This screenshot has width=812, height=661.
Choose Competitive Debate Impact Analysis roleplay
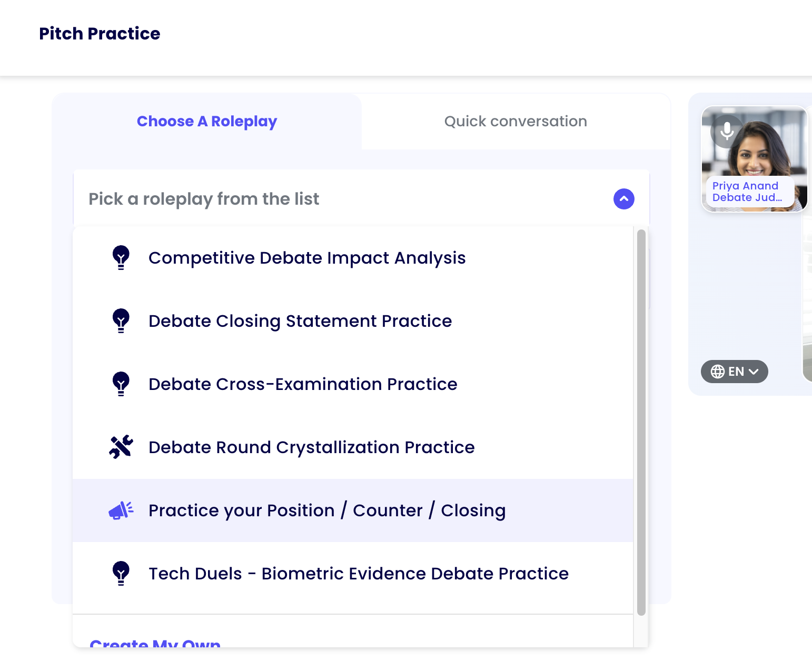pos(307,258)
